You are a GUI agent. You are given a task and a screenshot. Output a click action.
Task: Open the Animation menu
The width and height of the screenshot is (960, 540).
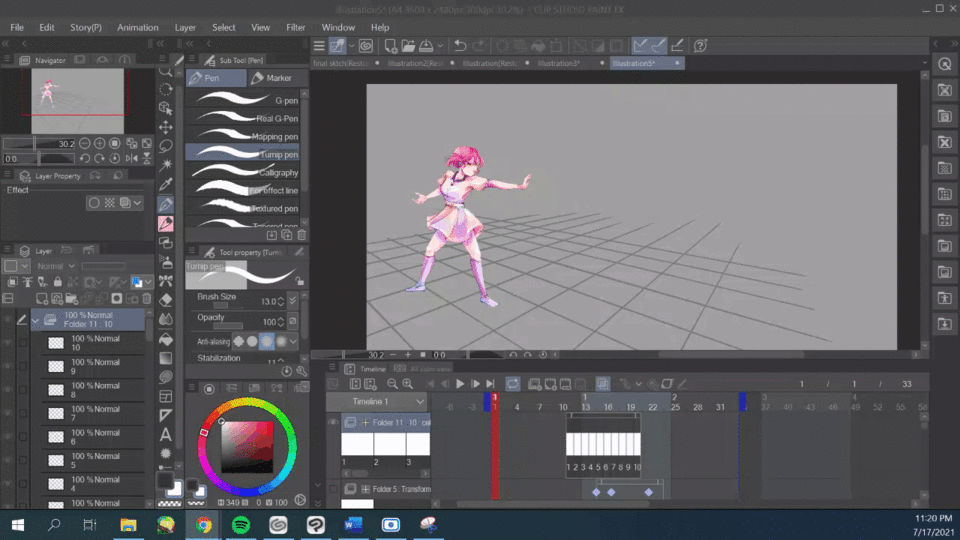click(137, 27)
